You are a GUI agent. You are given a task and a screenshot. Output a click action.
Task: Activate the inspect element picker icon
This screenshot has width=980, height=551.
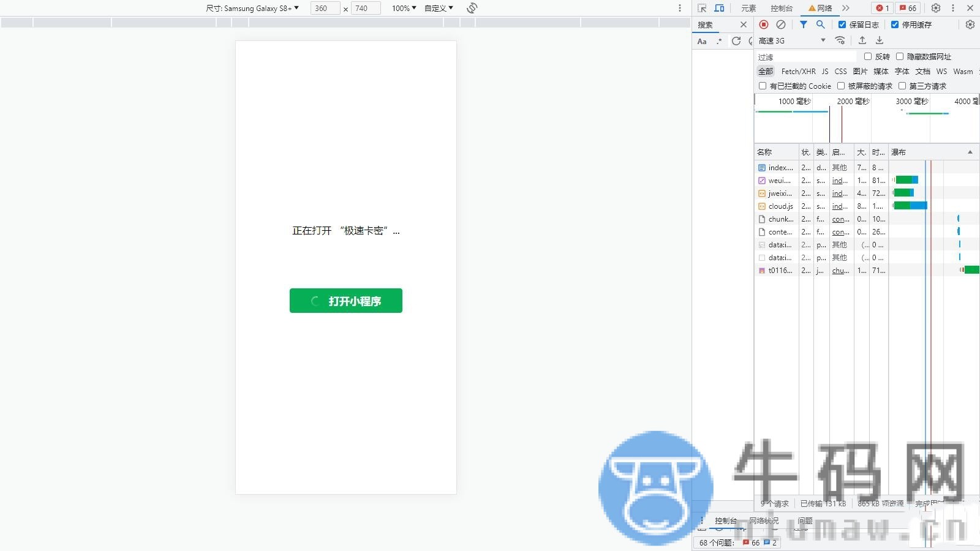702,8
